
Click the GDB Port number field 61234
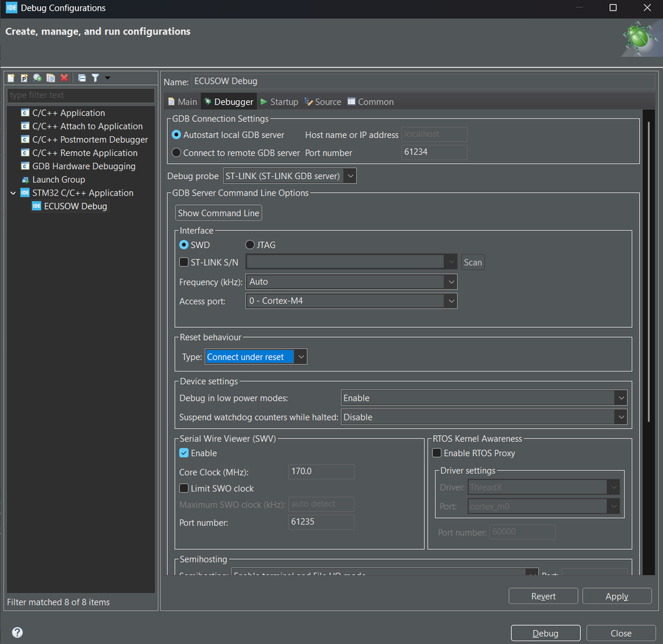(x=434, y=152)
